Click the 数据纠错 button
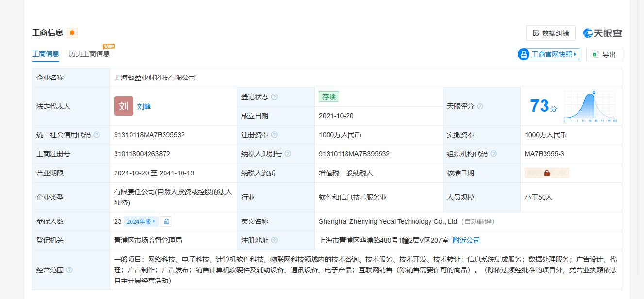 pos(550,33)
